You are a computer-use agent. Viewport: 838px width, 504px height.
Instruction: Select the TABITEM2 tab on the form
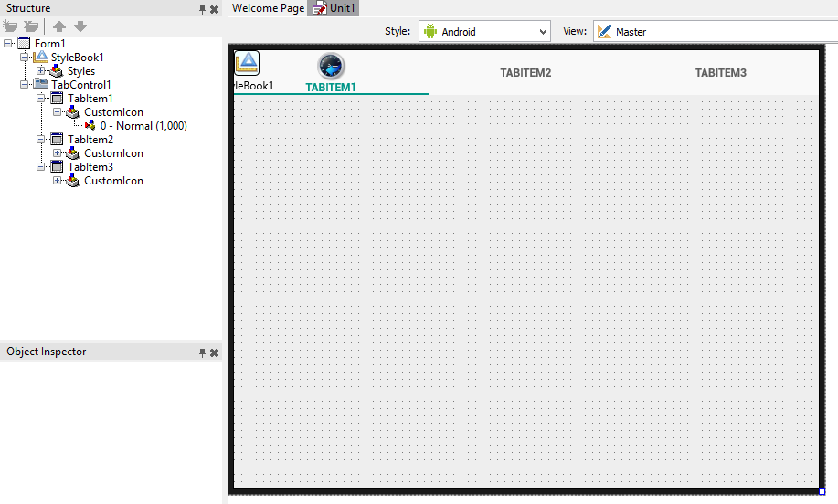tap(525, 73)
